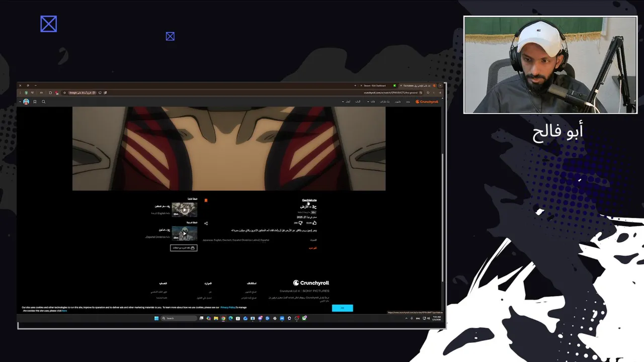Click the orange show more details link
This screenshot has height=362, width=644.
pos(312,248)
